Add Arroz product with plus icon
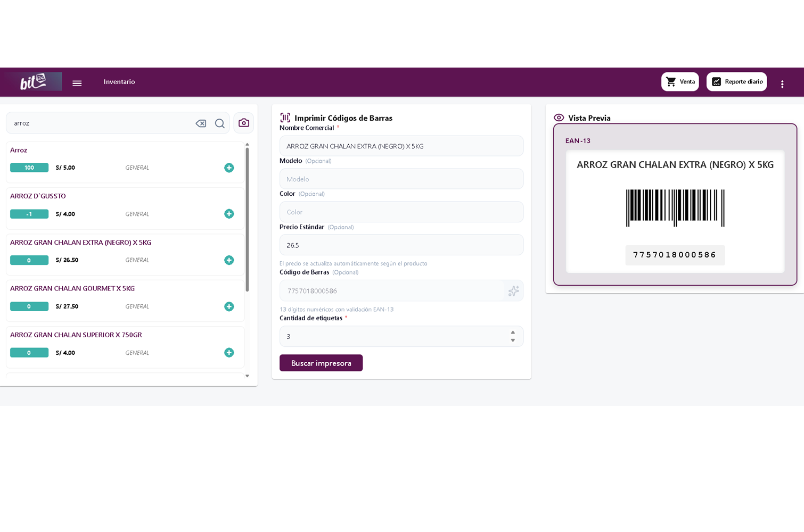Screen dimensions: 804x532 [x=229, y=168]
